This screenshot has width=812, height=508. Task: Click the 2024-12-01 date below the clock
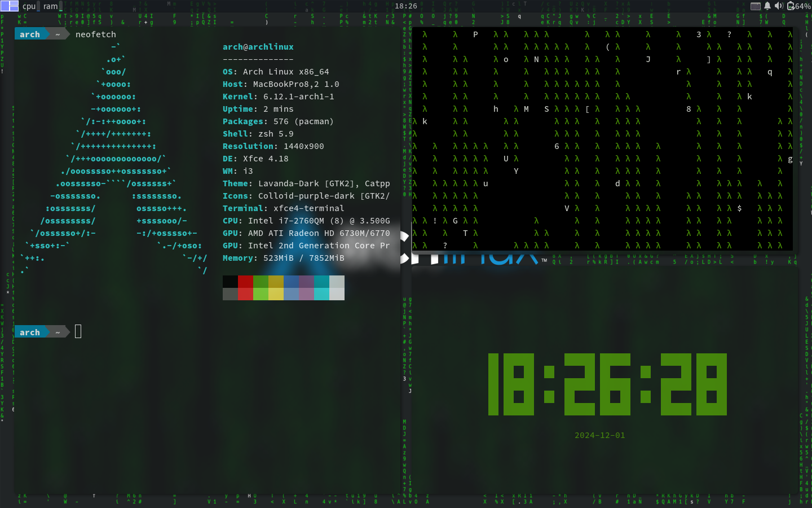[599, 435]
